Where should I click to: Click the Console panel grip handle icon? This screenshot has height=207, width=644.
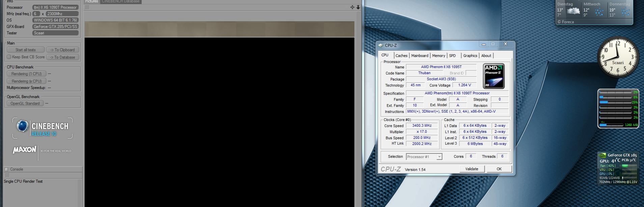(7, 175)
